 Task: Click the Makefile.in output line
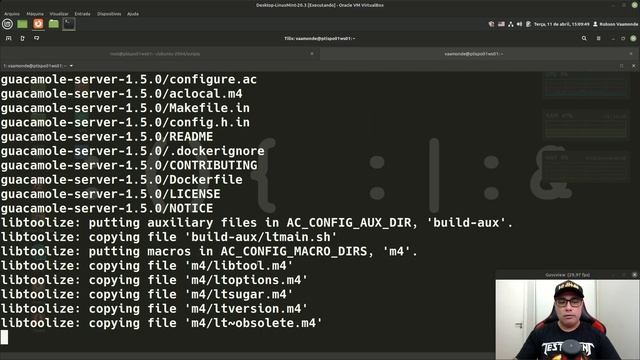coord(125,108)
